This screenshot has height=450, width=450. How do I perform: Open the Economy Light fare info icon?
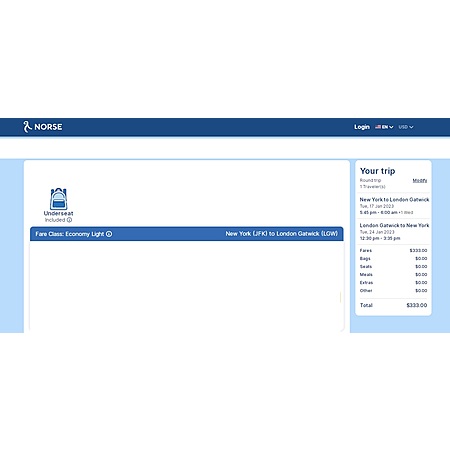pos(109,234)
